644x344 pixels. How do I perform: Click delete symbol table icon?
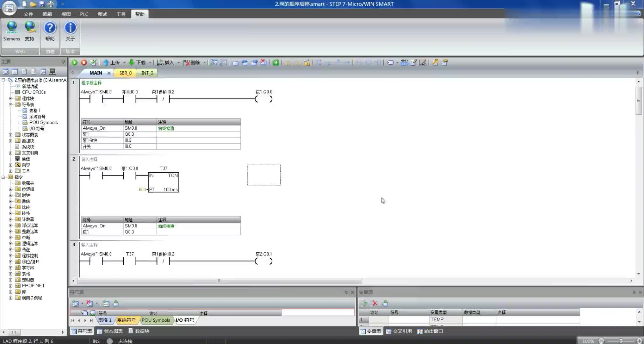click(x=90, y=304)
